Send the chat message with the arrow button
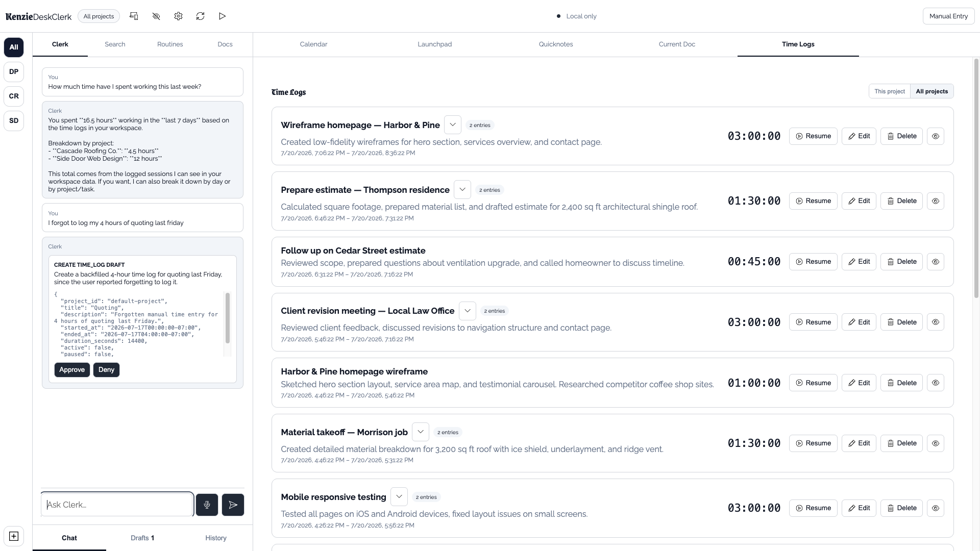This screenshot has width=980, height=551. pos(233,505)
